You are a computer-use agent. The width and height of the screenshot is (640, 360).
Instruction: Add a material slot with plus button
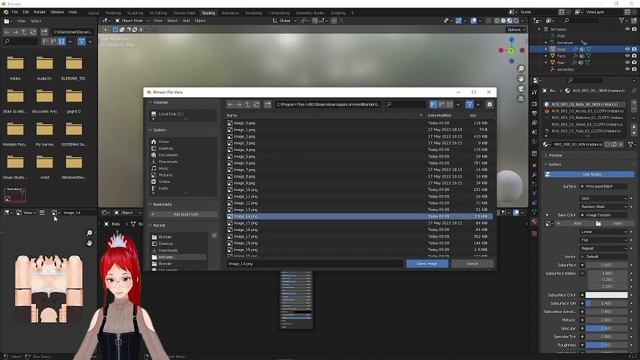(x=634, y=102)
